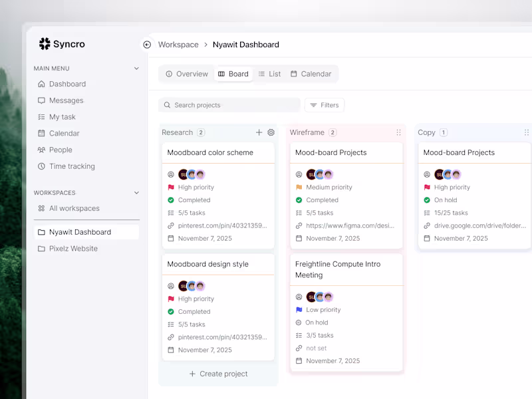Click the Research column count badge
This screenshot has height=399, width=532.
click(x=201, y=132)
